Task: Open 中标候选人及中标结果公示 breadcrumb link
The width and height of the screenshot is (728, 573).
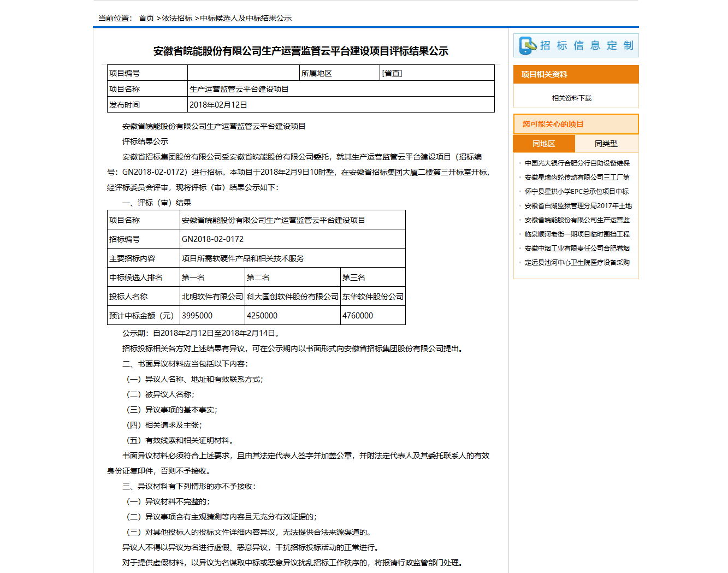Action: pos(246,18)
